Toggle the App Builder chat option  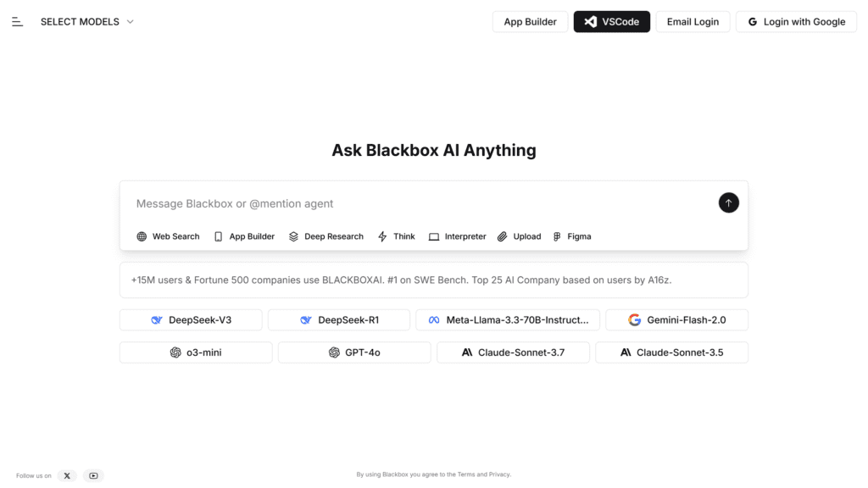click(244, 236)
